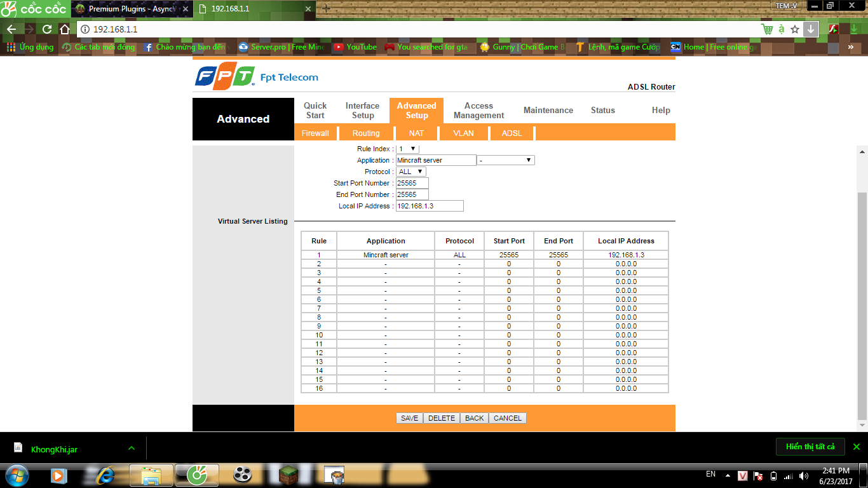The height and width of the screenshot is (488, 868).
Task: Select the Advanced Setup menu
Action: click(x=417, y=111)
